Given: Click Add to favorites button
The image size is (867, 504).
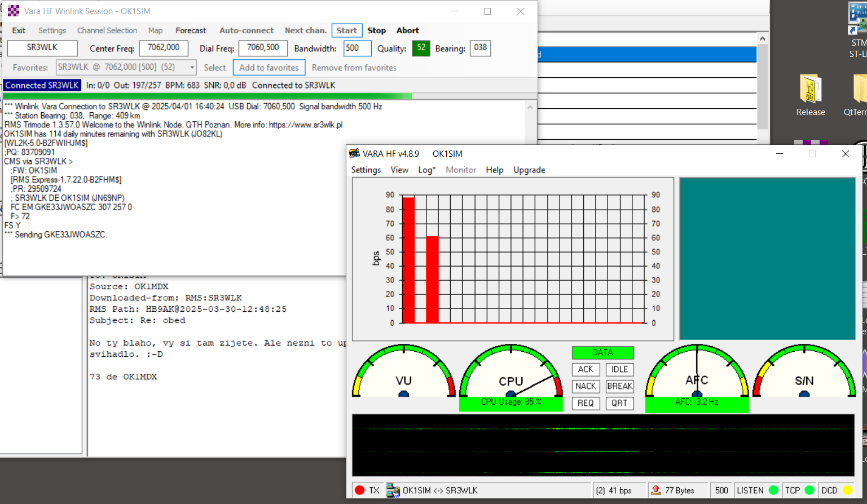Looking at the screenshot, I should click(x=269, y=68).
